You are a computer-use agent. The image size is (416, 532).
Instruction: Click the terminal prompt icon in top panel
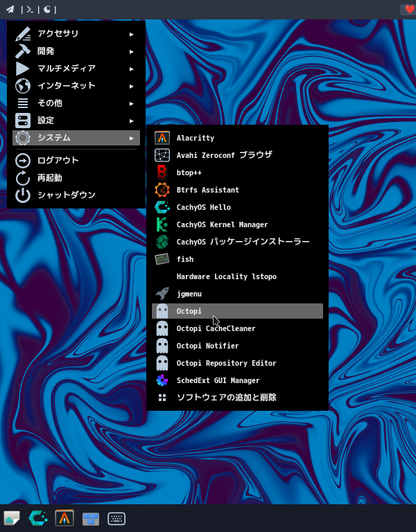30,10
